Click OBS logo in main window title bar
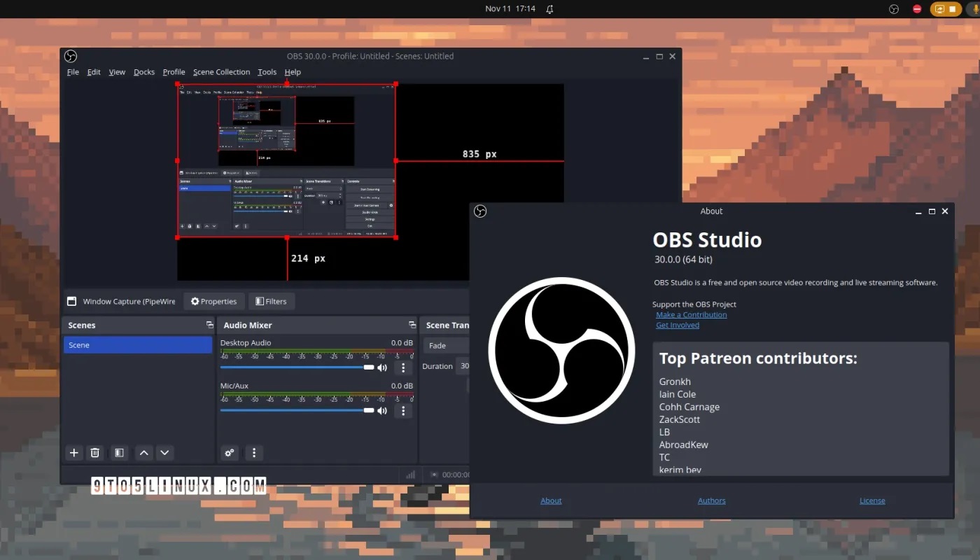Image resolution: width=980 pixels, height=560 pixels. [71, 56]
